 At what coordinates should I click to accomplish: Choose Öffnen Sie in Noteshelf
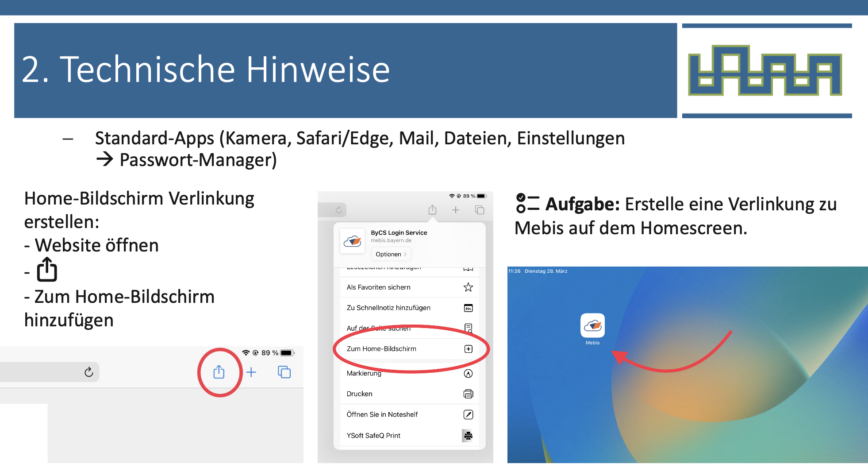pyautogui.click(x=382, y=414)
